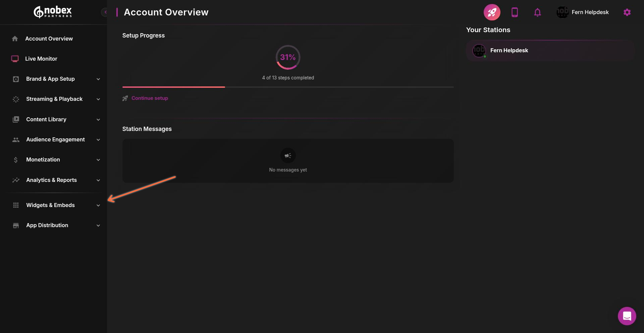Open the Fern Helpdesk profile avatar
The height and width of the screenshot is (333, 644).
point(562,12)
